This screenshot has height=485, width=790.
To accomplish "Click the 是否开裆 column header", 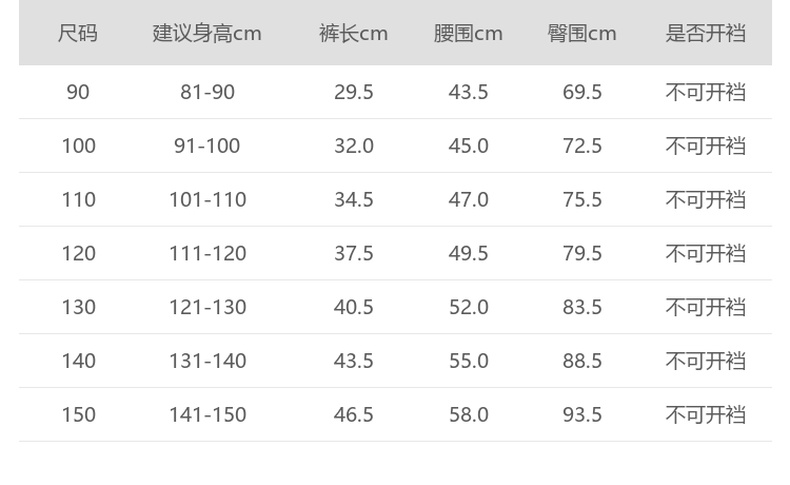I will tap(706, 33).
